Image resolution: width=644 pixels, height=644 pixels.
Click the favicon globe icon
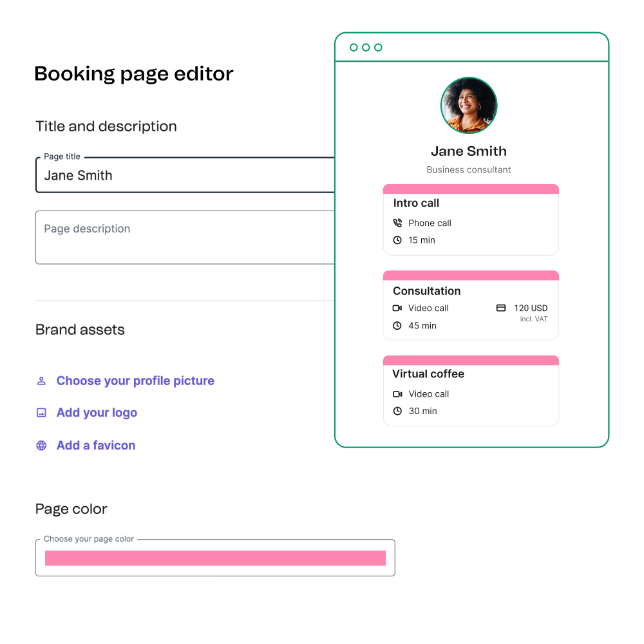41,446
